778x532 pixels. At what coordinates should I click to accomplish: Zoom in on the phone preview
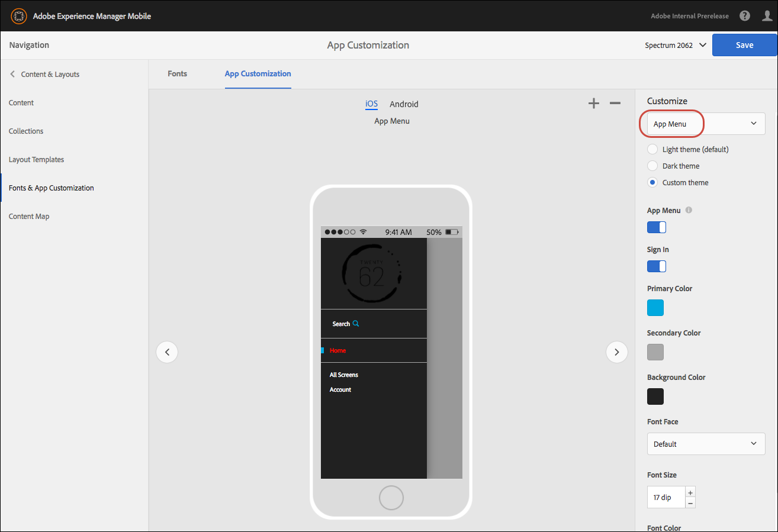point(593,103)
